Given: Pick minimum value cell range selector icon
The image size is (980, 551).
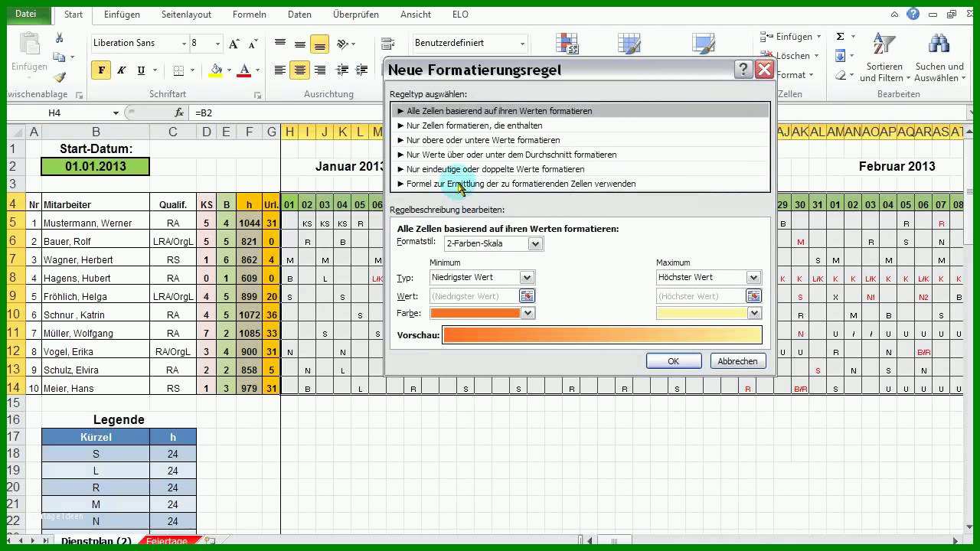Looking at the screenshot, I should [x=527, y=295].
